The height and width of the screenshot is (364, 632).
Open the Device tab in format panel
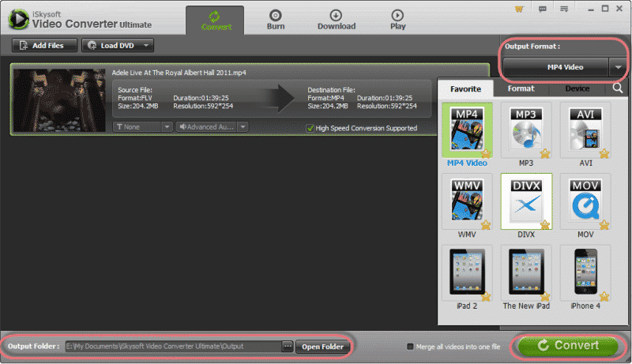(x=577, y=89)
